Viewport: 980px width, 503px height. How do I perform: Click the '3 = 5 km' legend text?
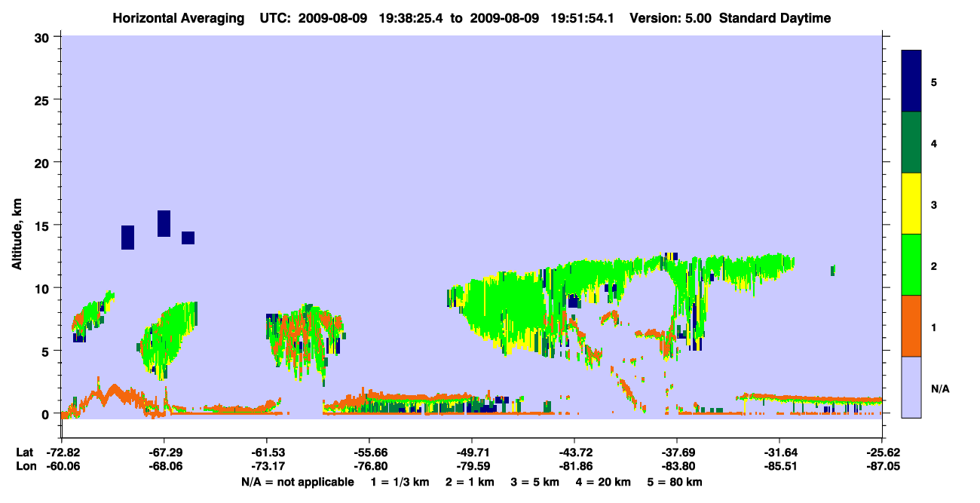(x=537, y=482)
